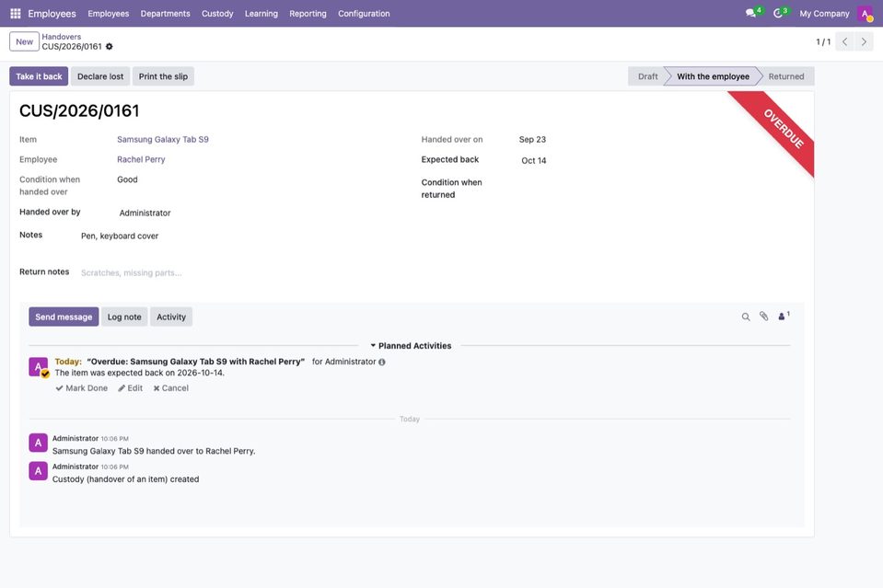The height and width of the screenshot is (588, 883).
Task: Edit the overdue planned activity
Action: [130, 388]
